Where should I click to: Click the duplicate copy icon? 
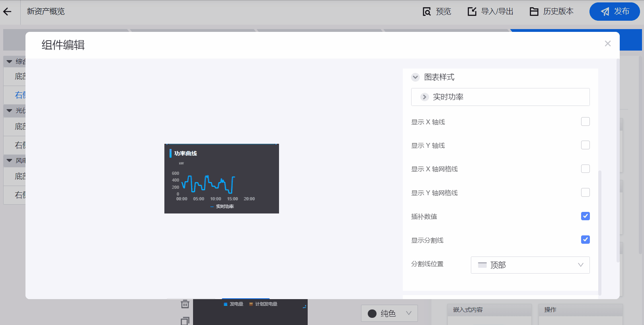pyautogui.click(x=185, y=321)
